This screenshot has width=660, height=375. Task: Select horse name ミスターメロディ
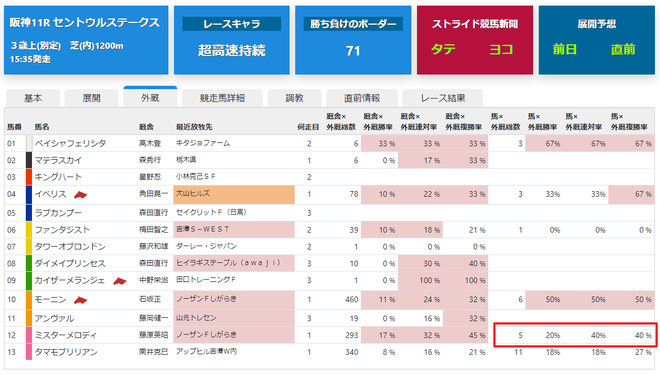(66, 335)
